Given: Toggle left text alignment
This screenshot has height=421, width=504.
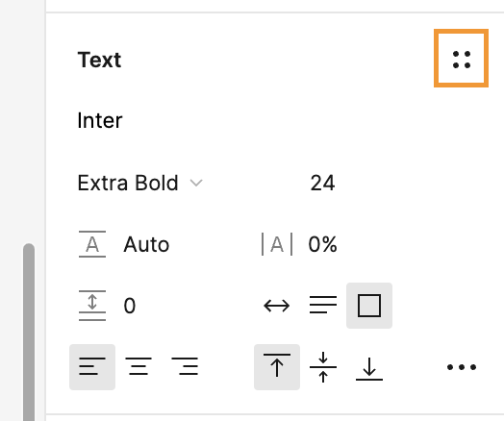Looking at the screenshot, I should pos(92,367).
